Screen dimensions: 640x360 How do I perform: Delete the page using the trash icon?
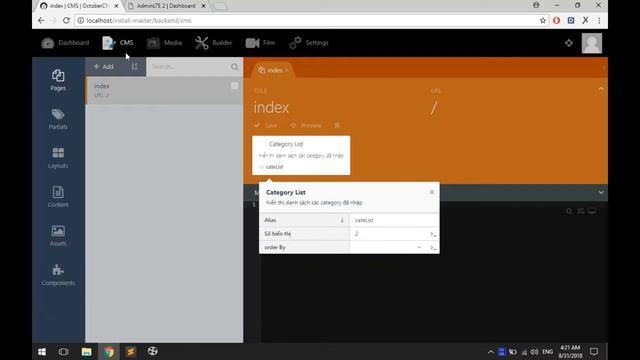coord(337,125)
